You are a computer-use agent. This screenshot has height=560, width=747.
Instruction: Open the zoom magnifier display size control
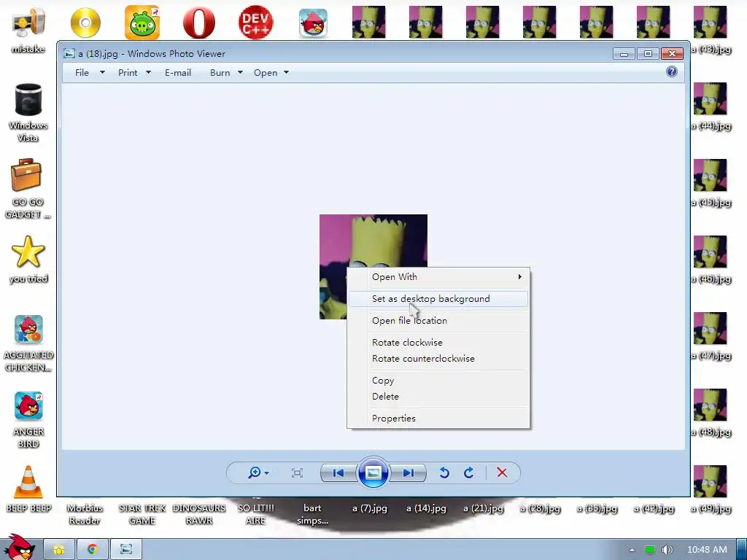point(258,472)
